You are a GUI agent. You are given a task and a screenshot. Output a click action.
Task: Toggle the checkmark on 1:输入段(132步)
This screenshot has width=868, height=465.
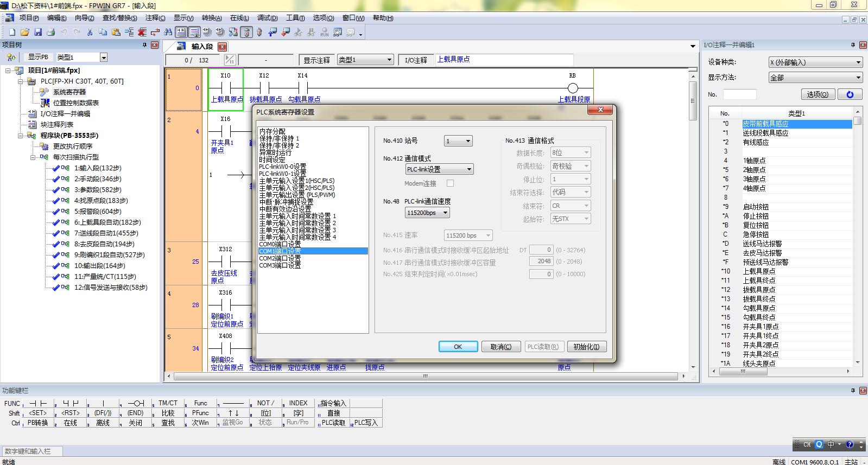pos(56,168)
